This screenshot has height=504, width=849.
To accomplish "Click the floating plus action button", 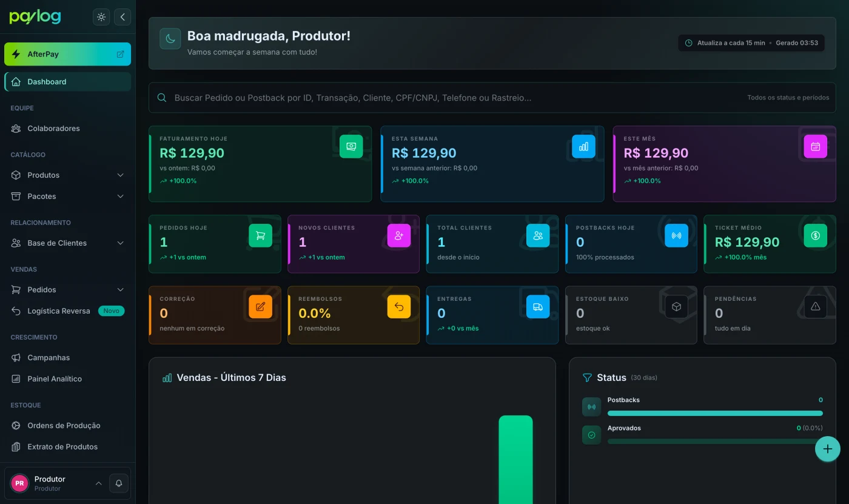I will (x=828, y=449).
